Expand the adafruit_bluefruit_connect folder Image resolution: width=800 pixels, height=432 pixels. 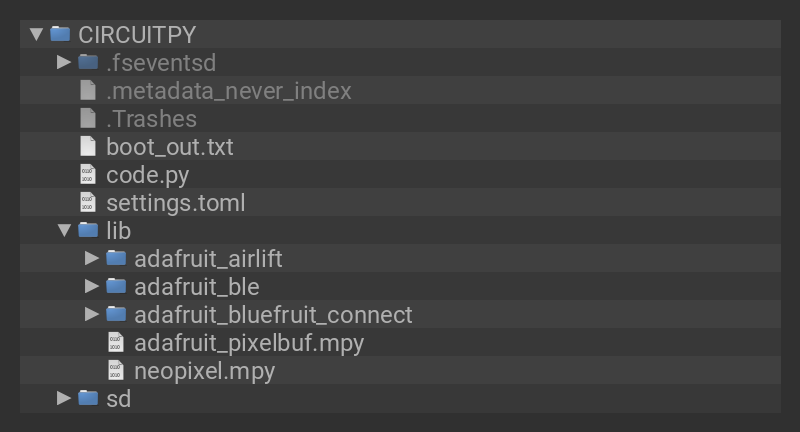tap(92, 314)
